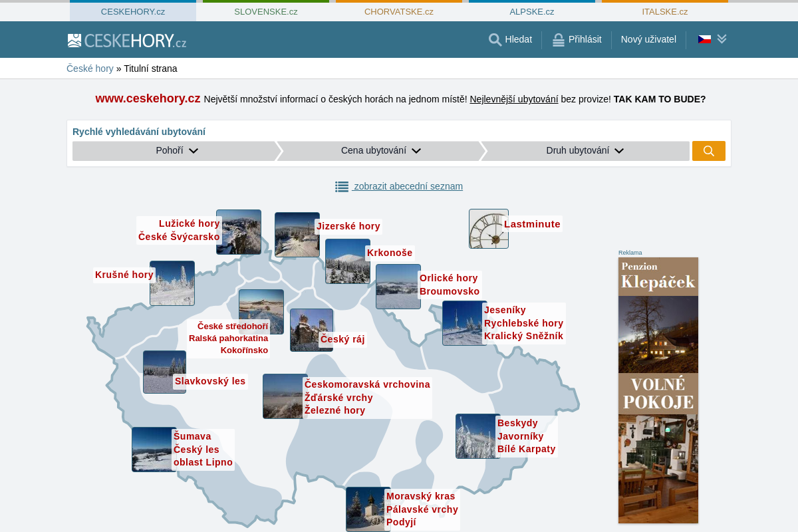
Task: Click the padlock Přihlásit login icon
Action: coord(559,40)
